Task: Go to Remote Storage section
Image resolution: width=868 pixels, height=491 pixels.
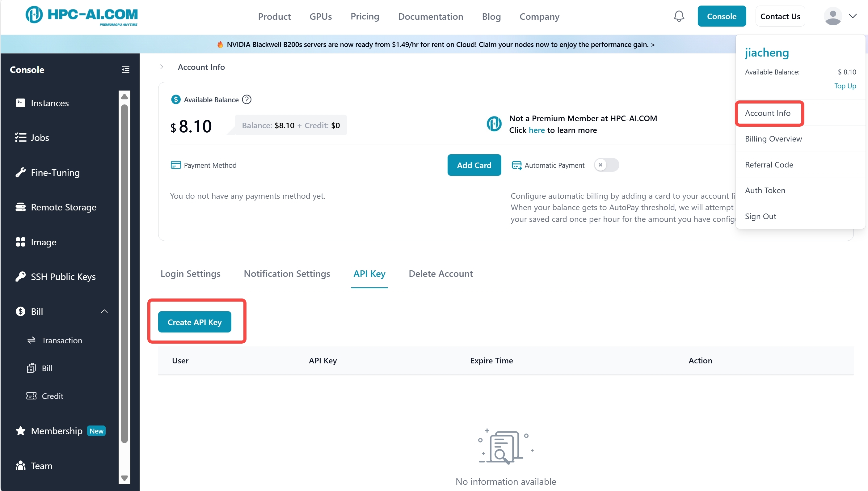Action: pyautogui.click(x=63, y=207)
